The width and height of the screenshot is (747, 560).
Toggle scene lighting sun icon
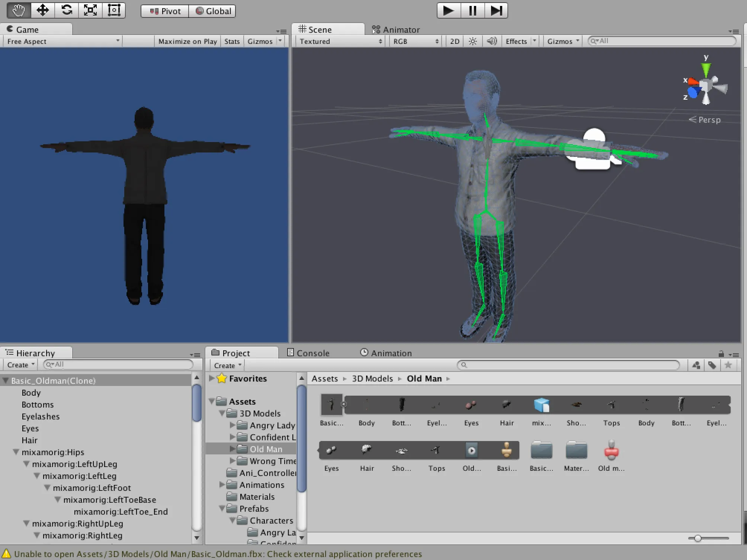(x=472, y=41)
